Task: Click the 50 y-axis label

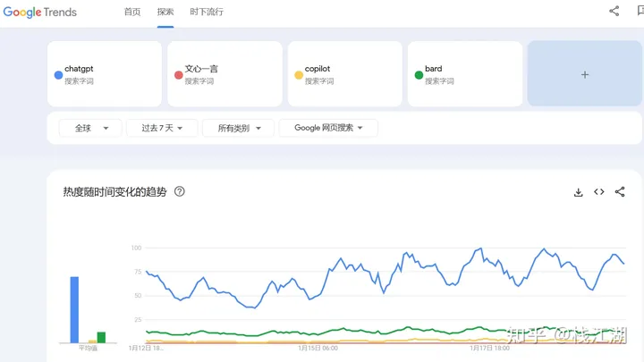Action: point(138,296)
